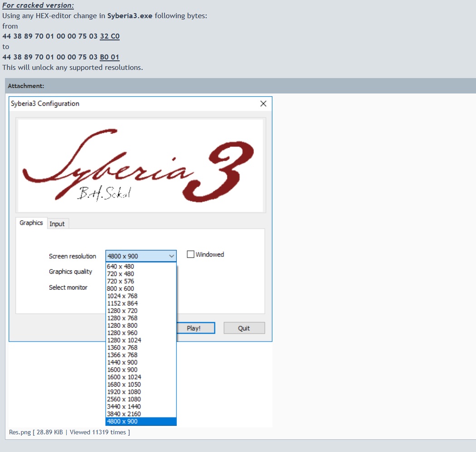Choose 640 x 480 resolution
Screen dimensions: 476x452
click(141, 266)
